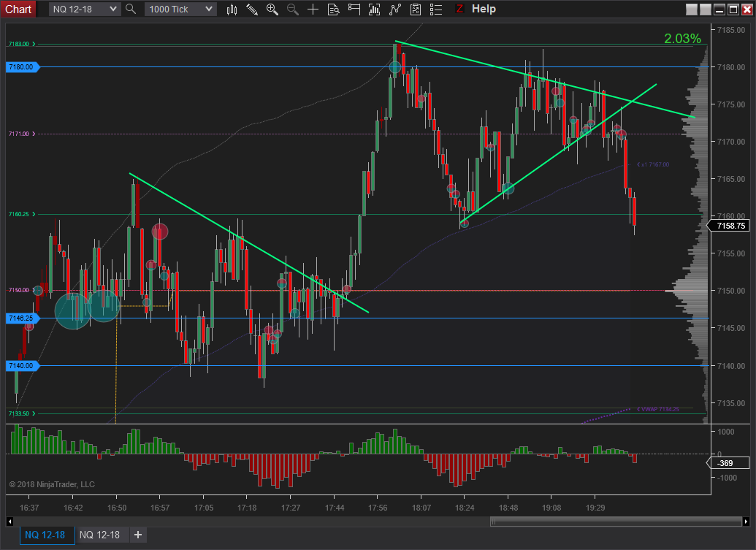This screenshot has width=756, height=550.
Task: Open the drawing tools pencil icon
Action: (252, 9)
